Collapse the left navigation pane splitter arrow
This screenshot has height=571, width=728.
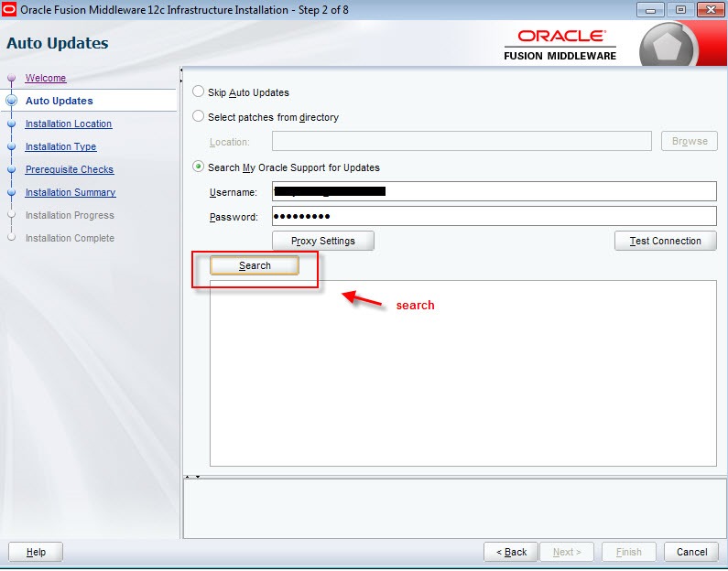pos(181,70)
